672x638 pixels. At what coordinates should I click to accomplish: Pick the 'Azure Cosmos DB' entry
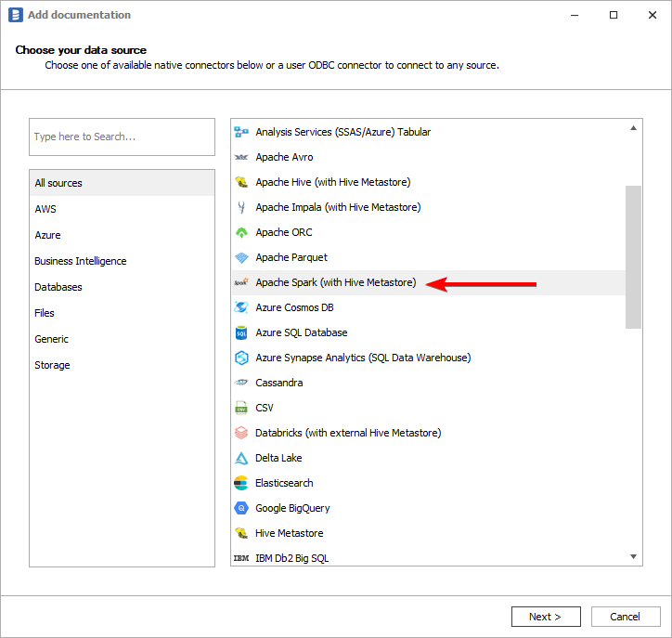point(429,307)
